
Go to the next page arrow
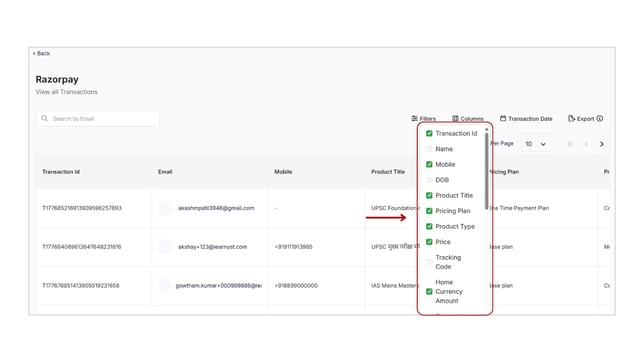tap(602, 144)
